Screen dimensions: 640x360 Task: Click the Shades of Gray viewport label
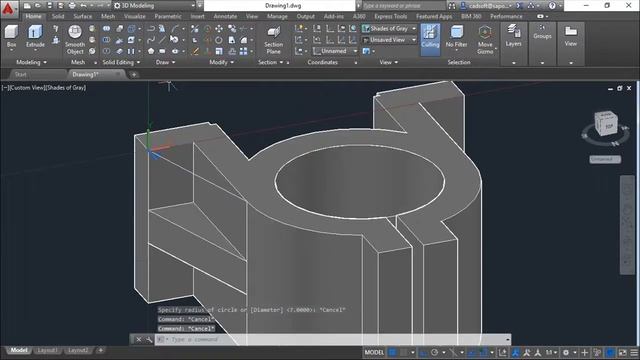65,87
